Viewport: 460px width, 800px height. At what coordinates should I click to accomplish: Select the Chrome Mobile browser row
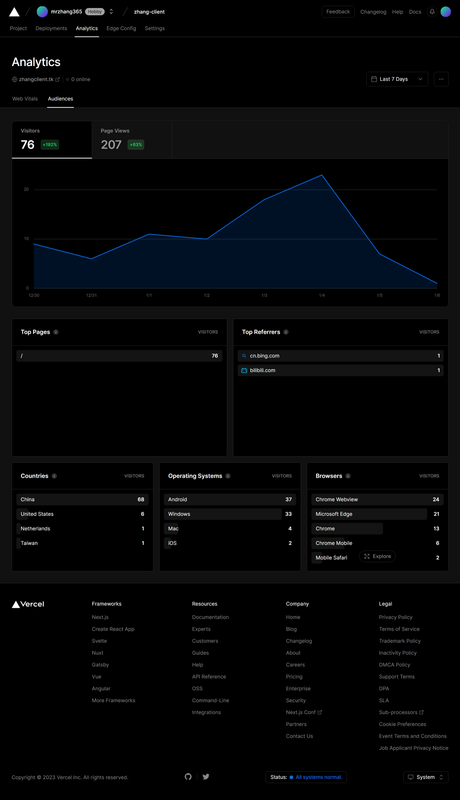[x=377, y=543]
